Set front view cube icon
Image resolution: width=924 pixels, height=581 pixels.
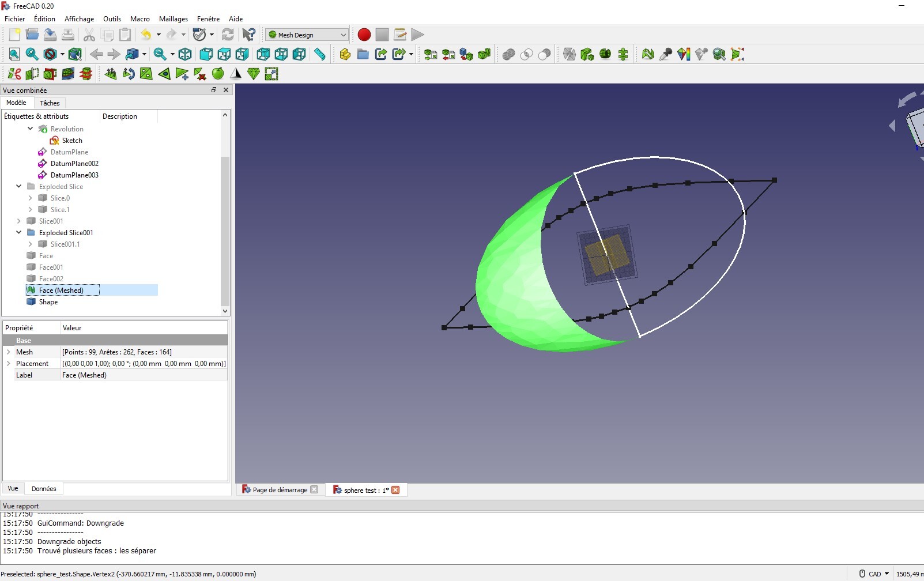206,54
